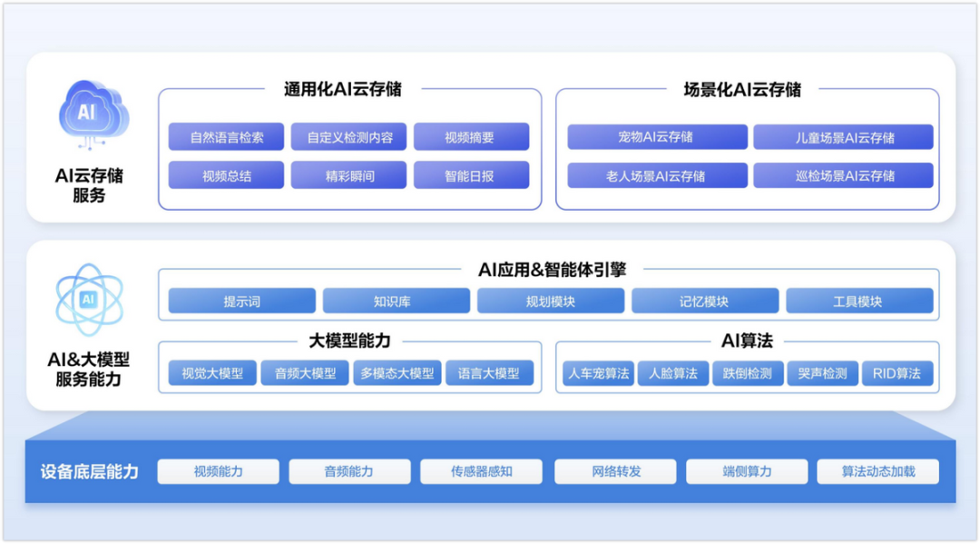Open the 视频摘要 feature block
Screen dimensions: 980x544
pyautogui.click(x=471, y=137)
